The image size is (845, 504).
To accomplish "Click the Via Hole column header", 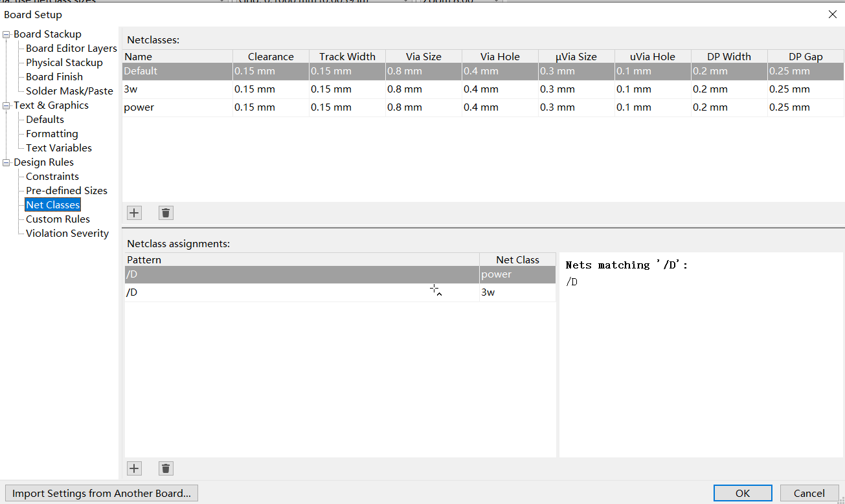I will 500,56.
